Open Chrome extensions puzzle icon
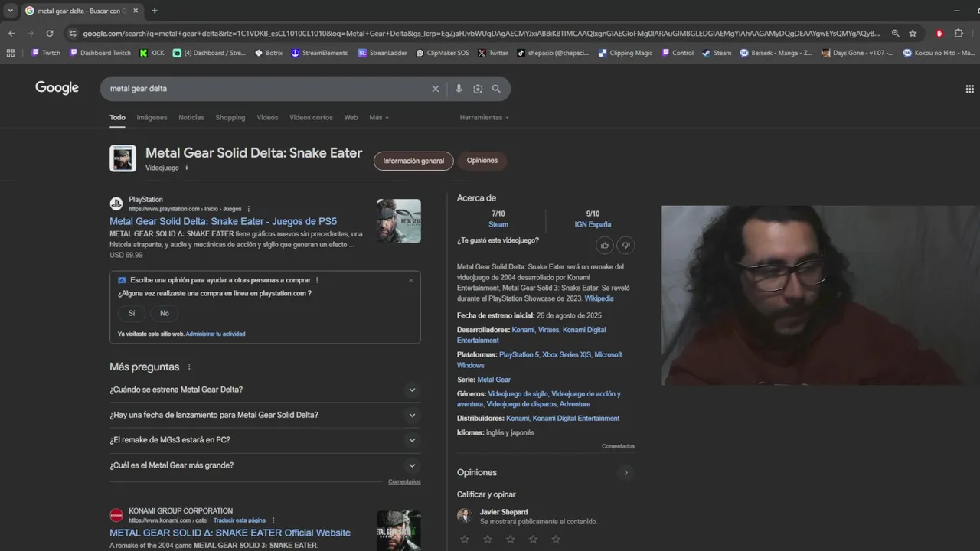 click(959, 34)
